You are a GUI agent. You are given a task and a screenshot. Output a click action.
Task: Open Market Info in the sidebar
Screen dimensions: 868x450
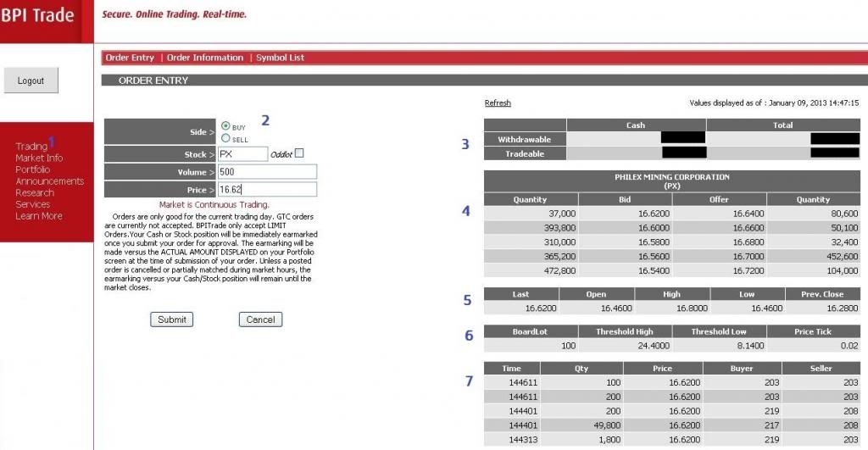39,158
